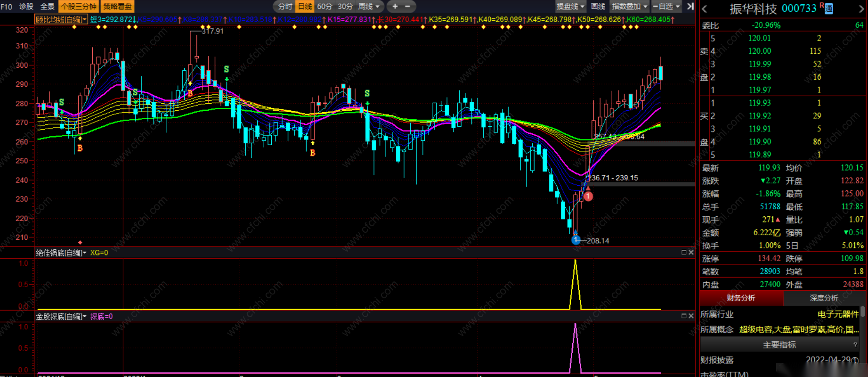This screenshot has width=868, height=377.
Task: Open the 财务分析 tab
Action: (x=741, y=298)
